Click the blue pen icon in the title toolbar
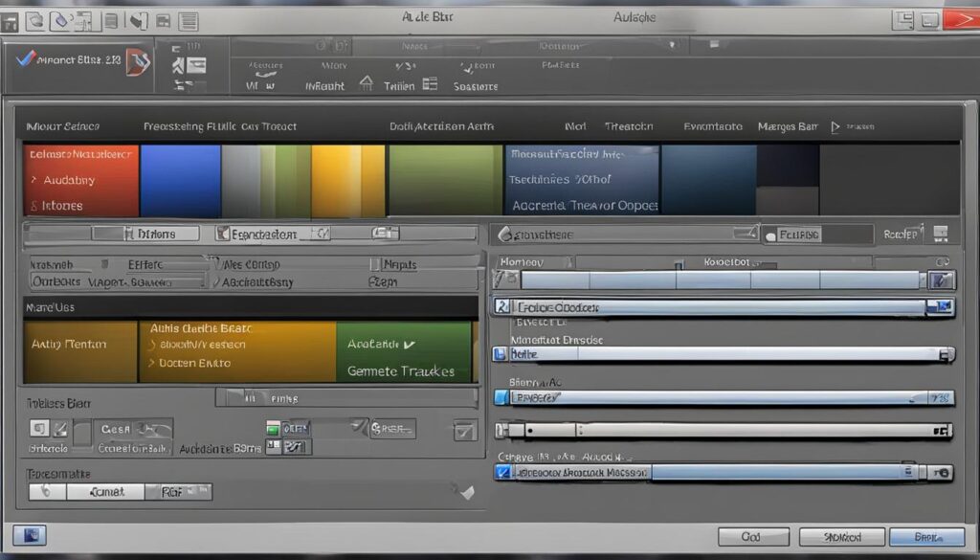 [x=60, y=21]
